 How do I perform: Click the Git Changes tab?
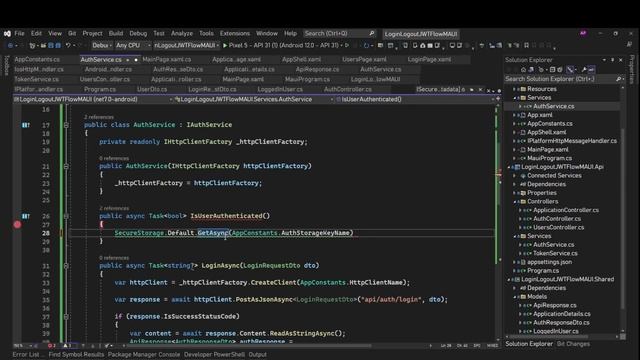point(573,344)
